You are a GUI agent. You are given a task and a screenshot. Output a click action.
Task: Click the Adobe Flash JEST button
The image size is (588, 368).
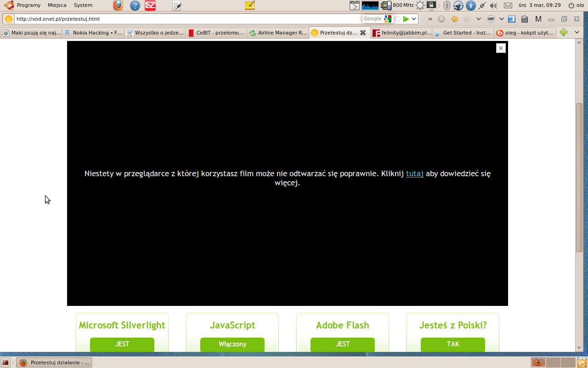click(343, 345)
